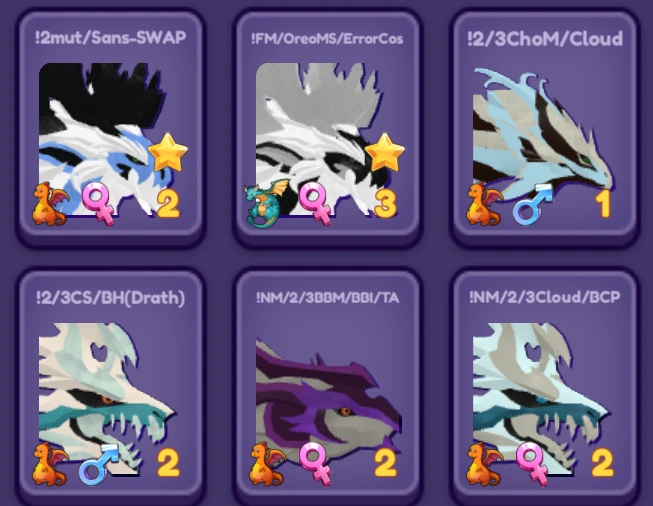653x506 pixels.
Task: Click the pink female symbol on the 3BBM/BBI/TA card
Action: point(318,464)
